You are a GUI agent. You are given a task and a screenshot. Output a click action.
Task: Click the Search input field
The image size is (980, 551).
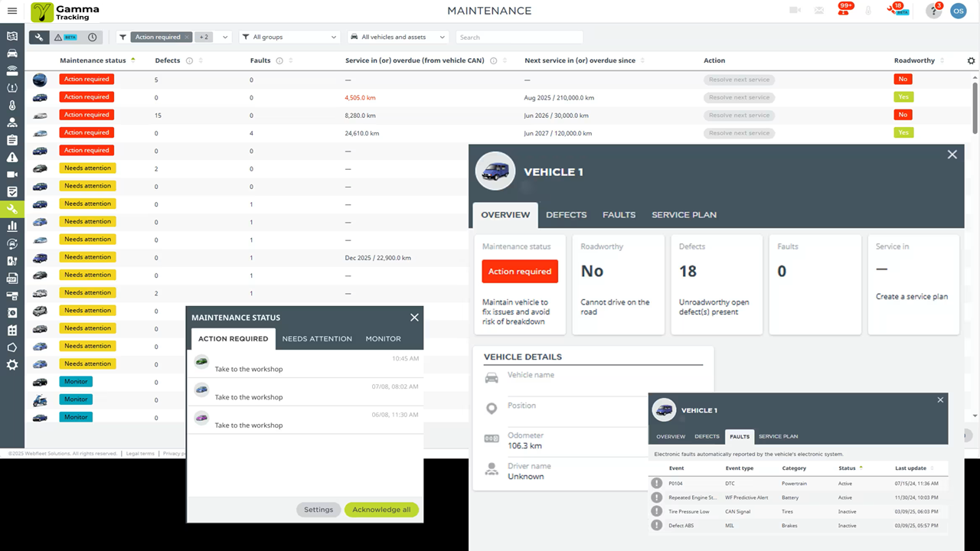pyautogui.click(x=519, y=37)
